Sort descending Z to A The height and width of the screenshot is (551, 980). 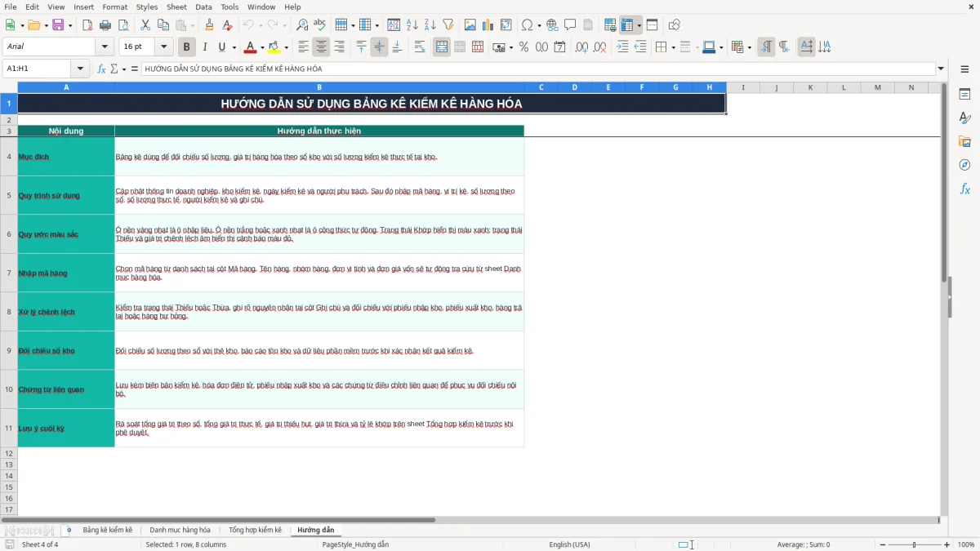(x=430, y=25)
